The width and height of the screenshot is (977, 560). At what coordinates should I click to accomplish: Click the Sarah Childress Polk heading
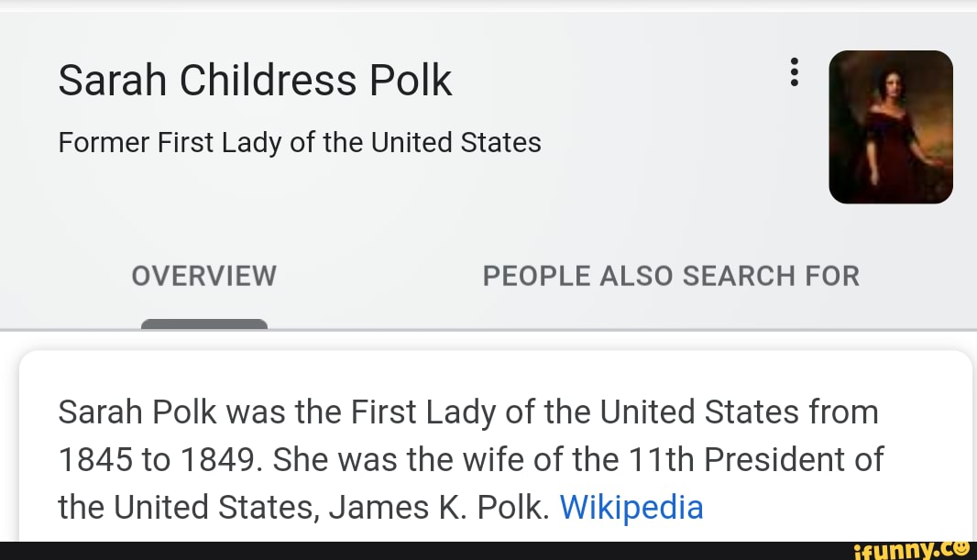[255, 80]
